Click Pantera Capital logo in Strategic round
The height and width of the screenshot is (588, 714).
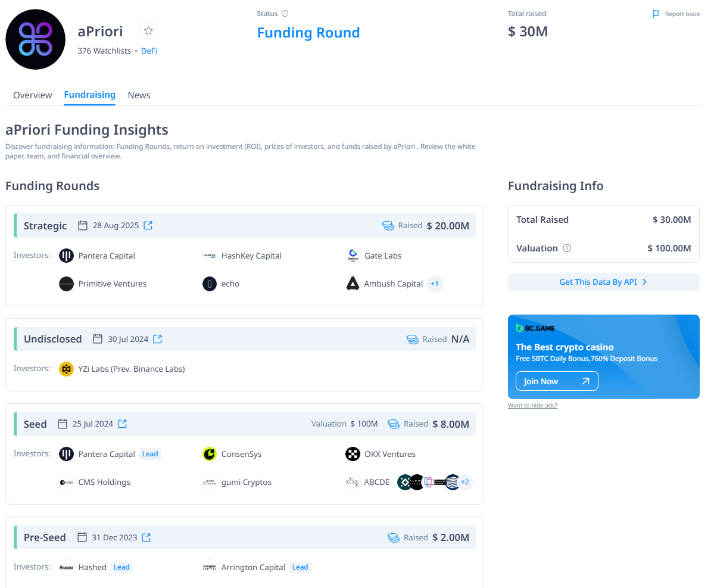coord(67,256)
